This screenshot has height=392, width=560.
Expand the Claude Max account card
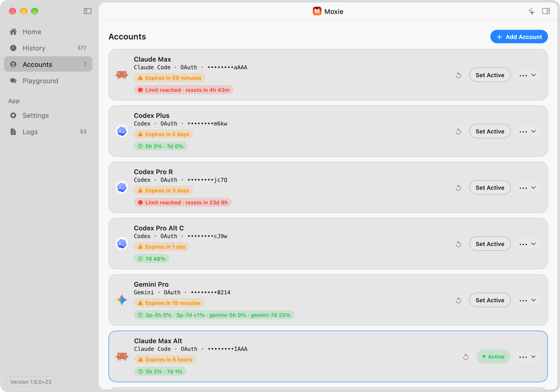(534, 75)
